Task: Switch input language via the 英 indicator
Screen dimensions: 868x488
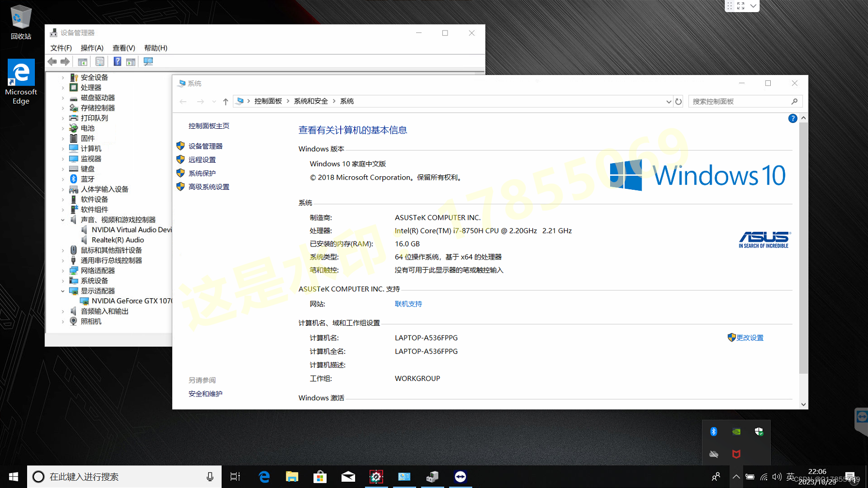Action: coord(790,476)
